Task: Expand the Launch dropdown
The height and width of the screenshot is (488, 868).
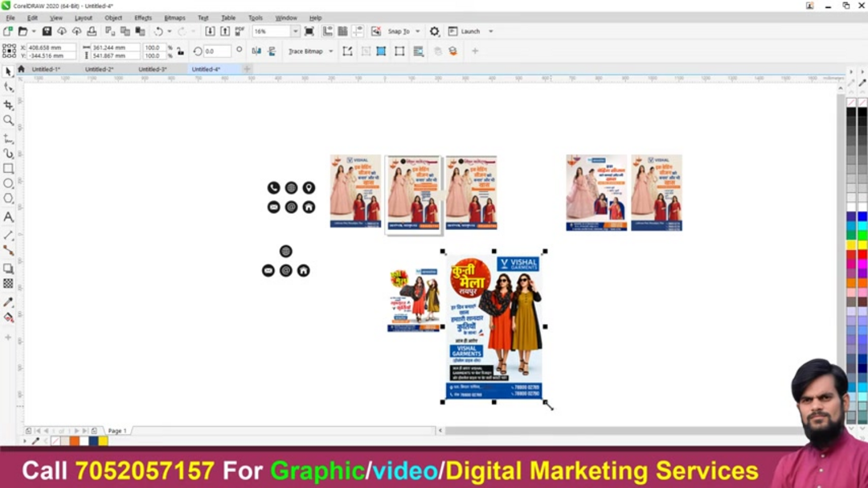Action: click(490, 31)
